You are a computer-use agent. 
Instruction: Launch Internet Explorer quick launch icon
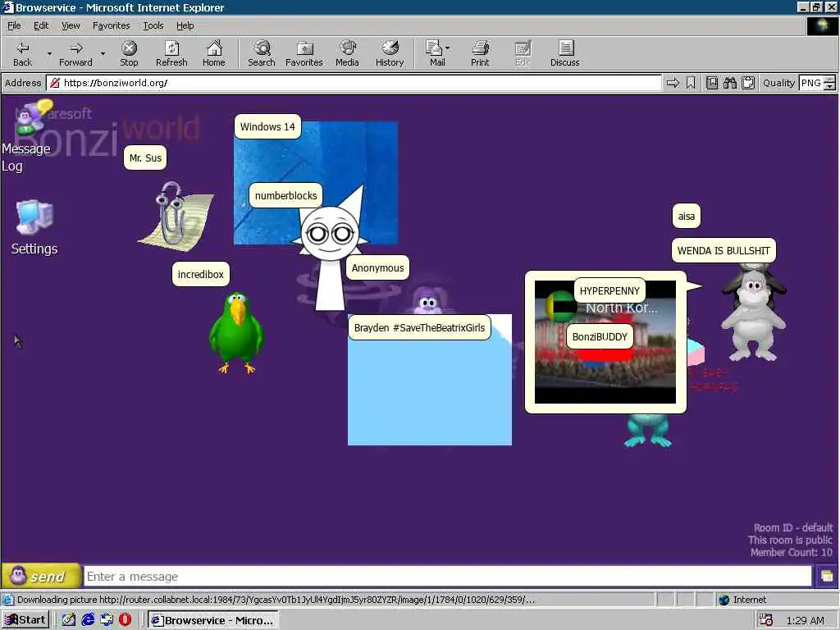click(x=88, y=620)
